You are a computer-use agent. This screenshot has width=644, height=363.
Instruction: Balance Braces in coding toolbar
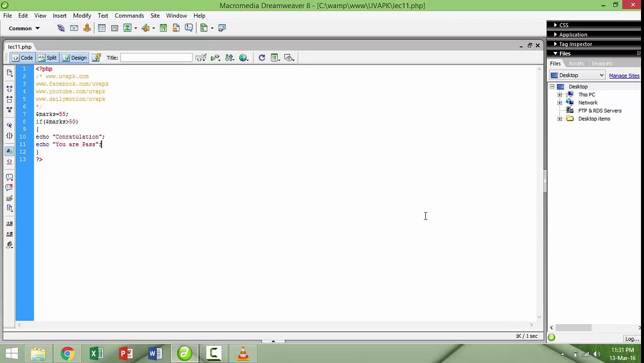9,135
